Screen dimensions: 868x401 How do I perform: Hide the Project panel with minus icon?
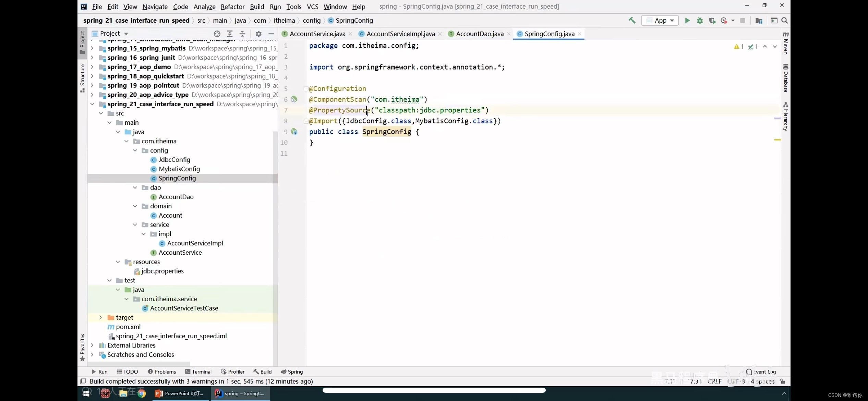point(271,34)
